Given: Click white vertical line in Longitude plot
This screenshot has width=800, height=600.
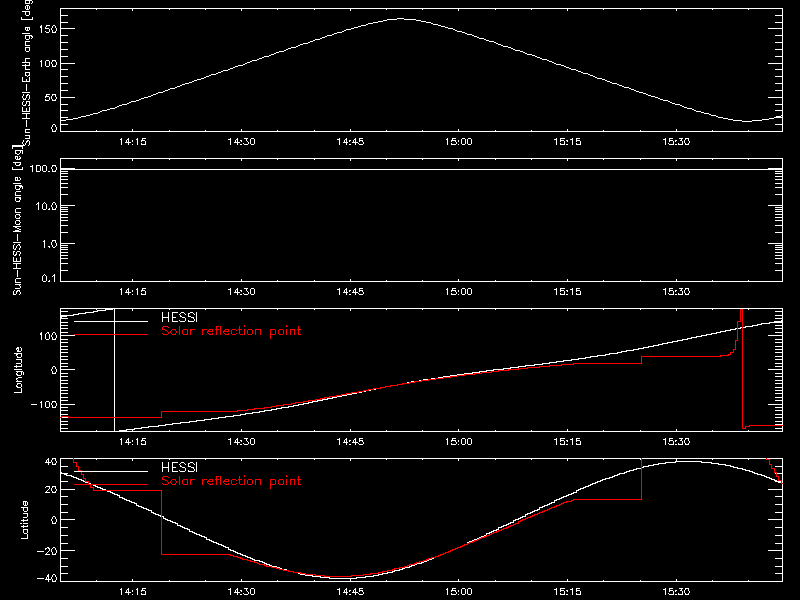Looking at the screenshot, I should coord(114,372).
